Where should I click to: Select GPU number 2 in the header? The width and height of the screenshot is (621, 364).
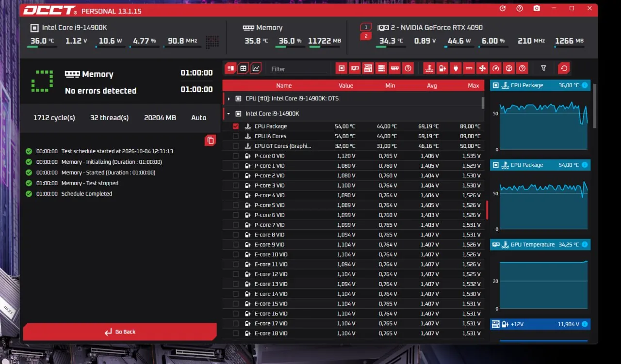366,36
